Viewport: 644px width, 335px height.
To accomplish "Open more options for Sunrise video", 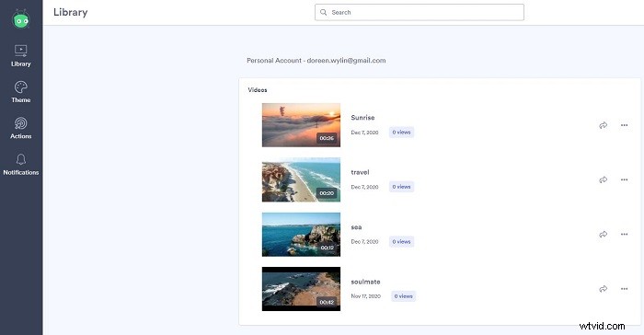I will point(625,125).
